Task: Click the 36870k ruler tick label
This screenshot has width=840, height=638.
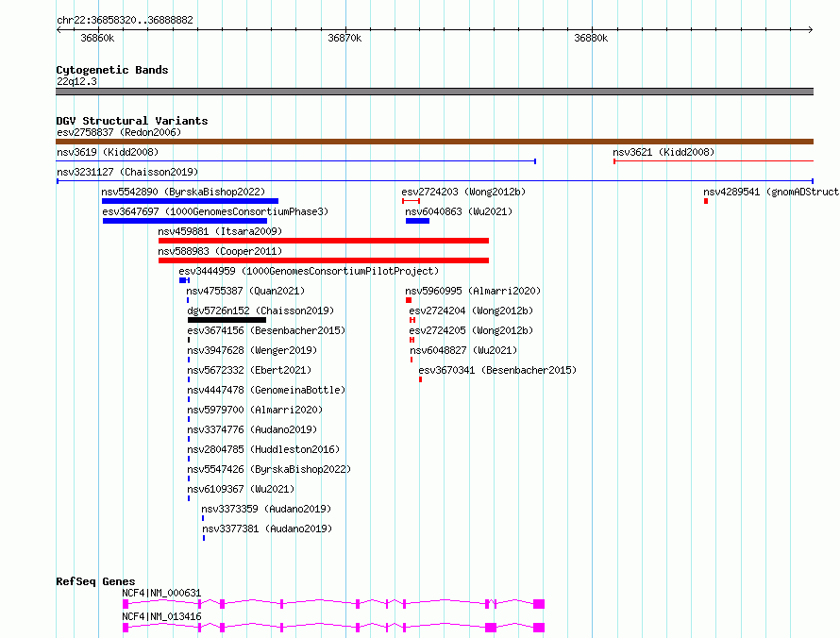Action: tap(344, 38)
